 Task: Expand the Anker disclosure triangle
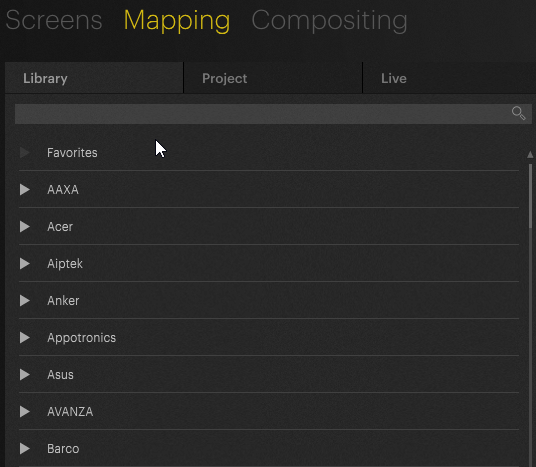point(25,301)
